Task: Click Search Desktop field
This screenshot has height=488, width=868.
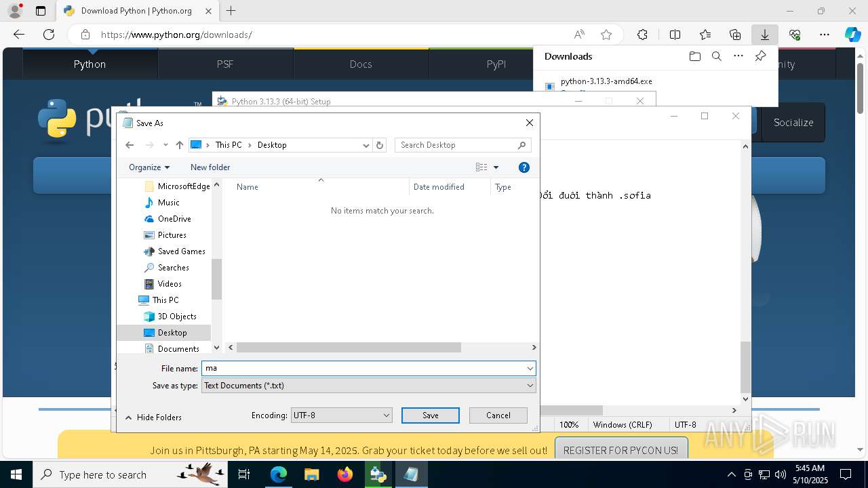Action: point(456,145)
